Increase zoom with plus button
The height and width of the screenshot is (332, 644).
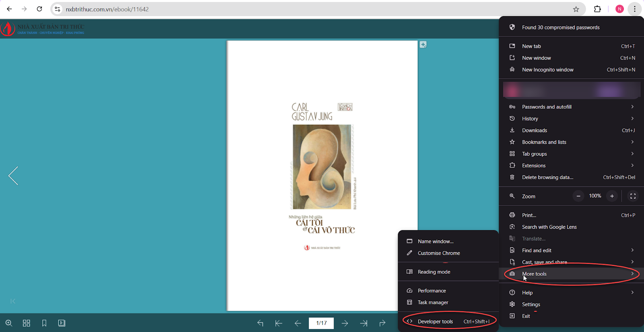(612, 196)
